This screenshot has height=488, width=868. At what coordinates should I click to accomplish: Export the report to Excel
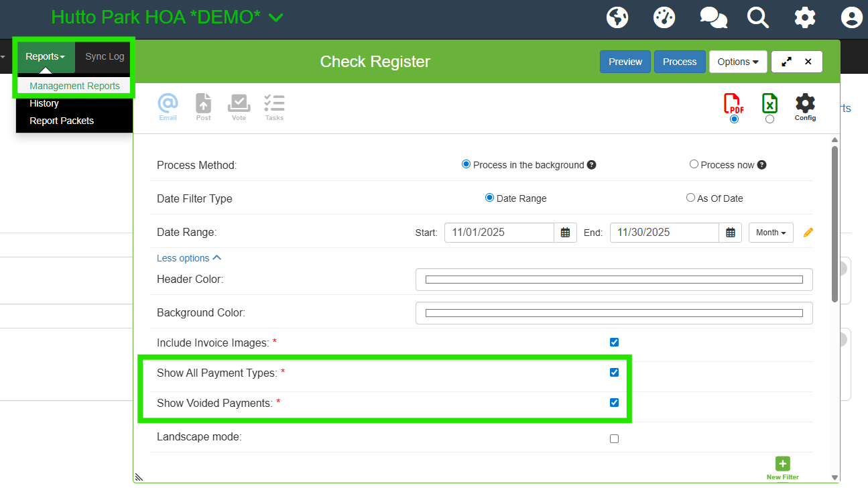pos(769,103)
